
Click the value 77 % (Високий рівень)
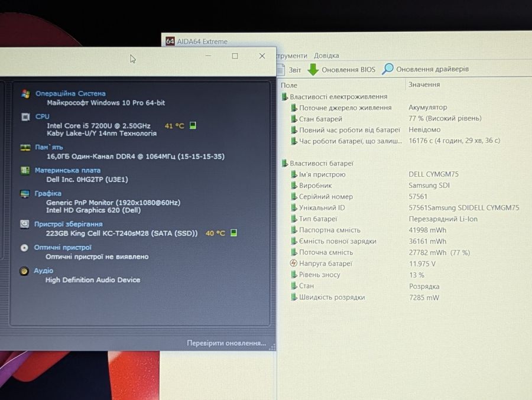445,118
